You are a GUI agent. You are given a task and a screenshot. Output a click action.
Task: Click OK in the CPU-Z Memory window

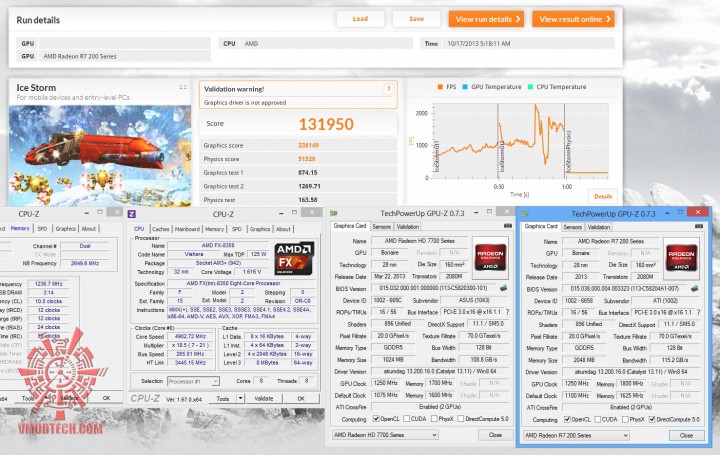tap(106, 398)
